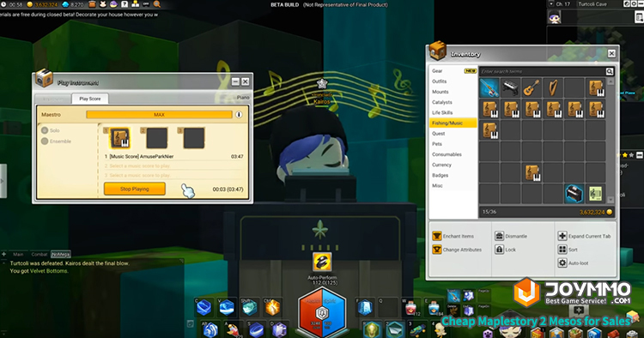Click empty score slot 2
Screen dimensions: 644x338
point(157,138)
